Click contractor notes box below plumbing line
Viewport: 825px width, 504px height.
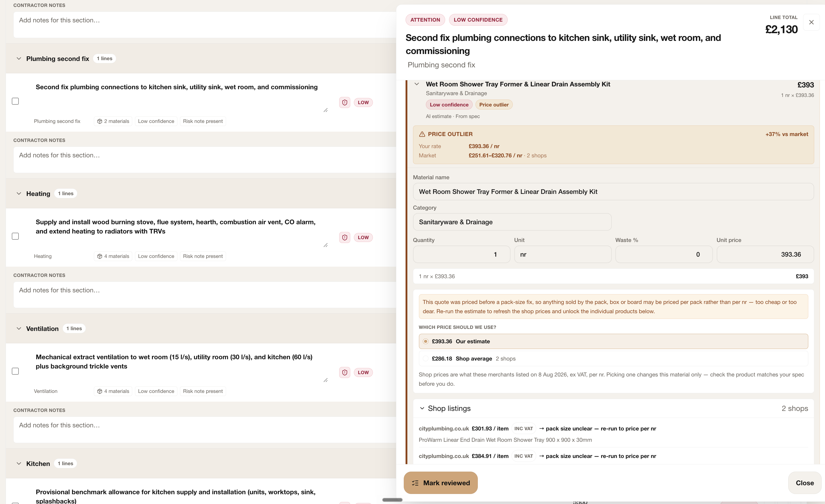pos(204,160)
